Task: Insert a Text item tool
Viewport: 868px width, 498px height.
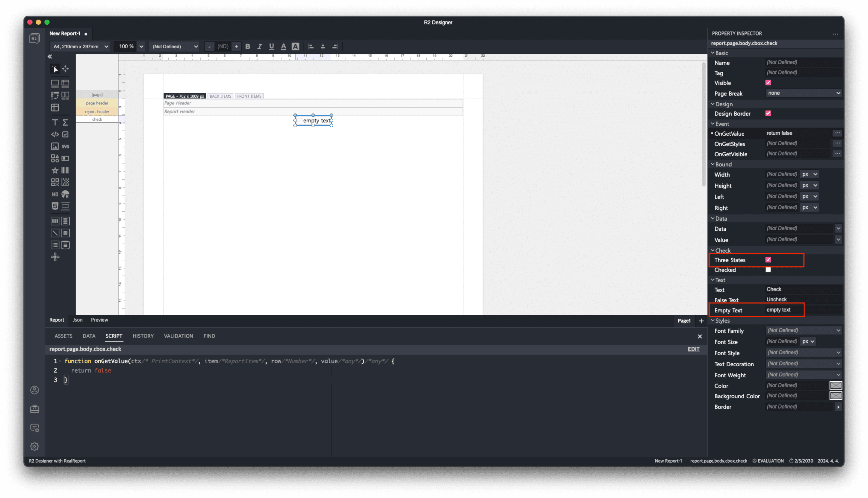Action: 55,122
